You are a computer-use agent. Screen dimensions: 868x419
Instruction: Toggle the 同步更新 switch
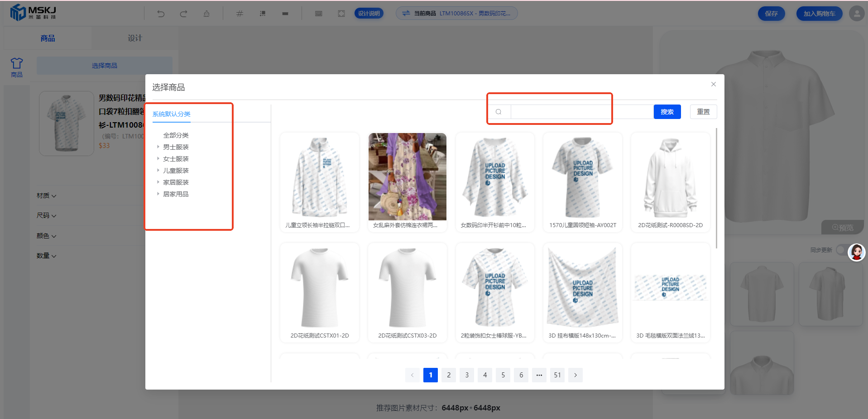(x=841, y=250)
